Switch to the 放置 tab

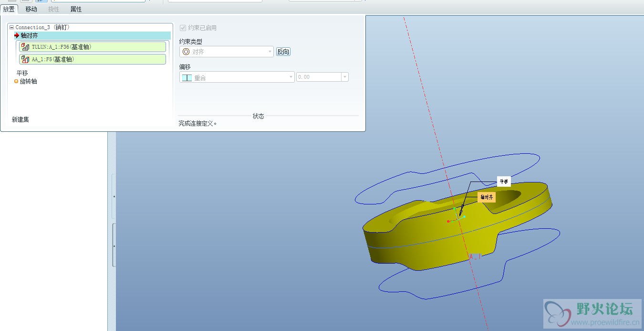(9, 9)
